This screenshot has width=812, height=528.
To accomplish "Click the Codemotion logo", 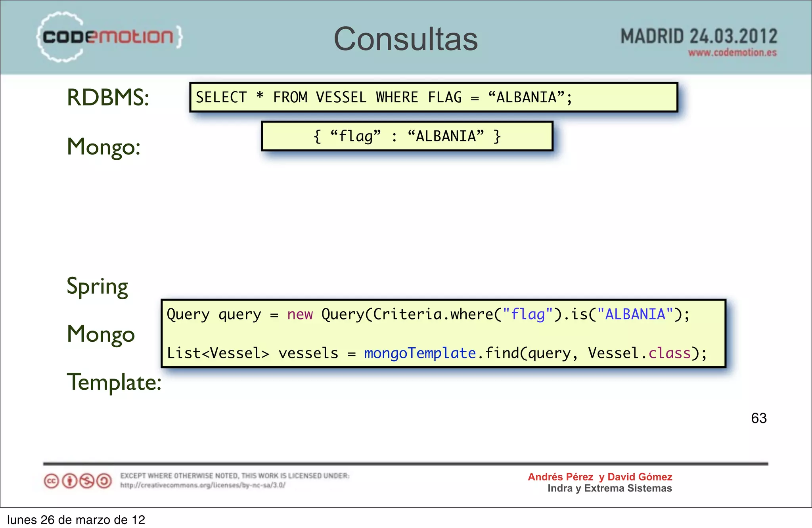I will pyautogui.click(x=110, y=37).
